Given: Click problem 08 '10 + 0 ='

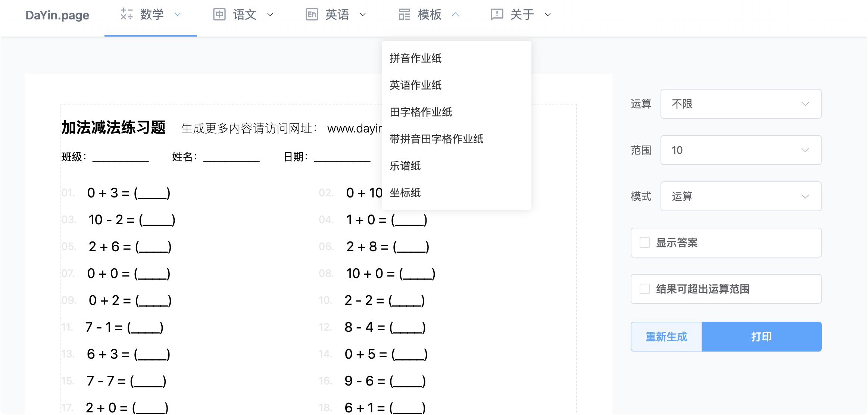Looking at the screenshot, I should tap(391, 274).
